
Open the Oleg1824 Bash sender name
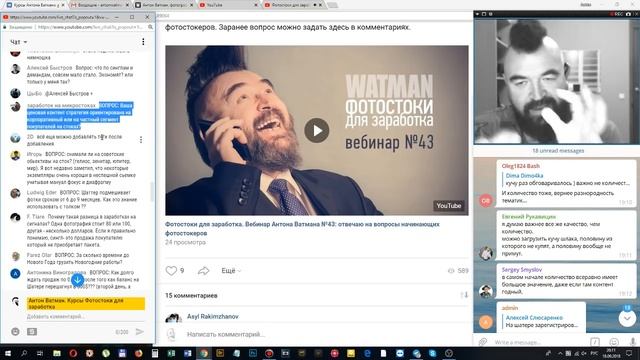[520, 166]
